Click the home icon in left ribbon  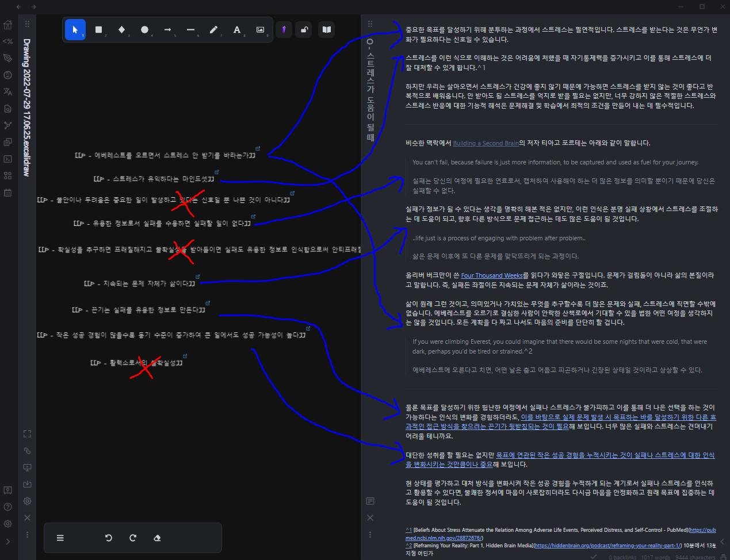pyautogui.click(x=7, y=25)
